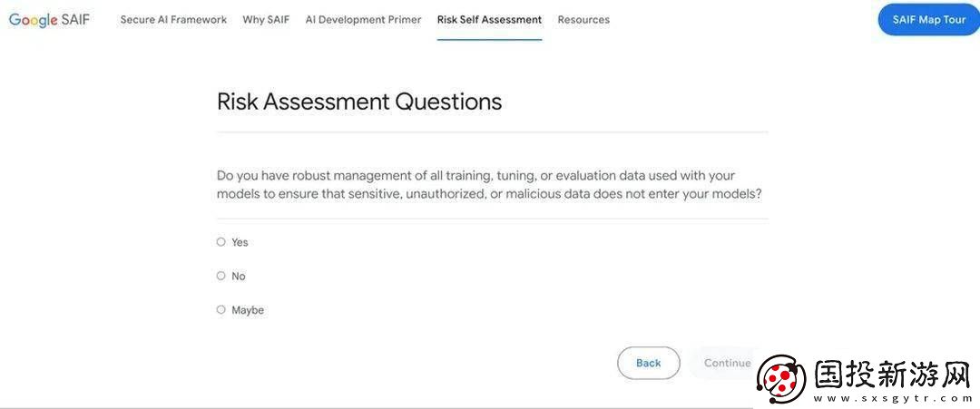Launch the SAIF Map Tour button
The height and width of the screenshot is (409, 980).
tap(929, 19)
